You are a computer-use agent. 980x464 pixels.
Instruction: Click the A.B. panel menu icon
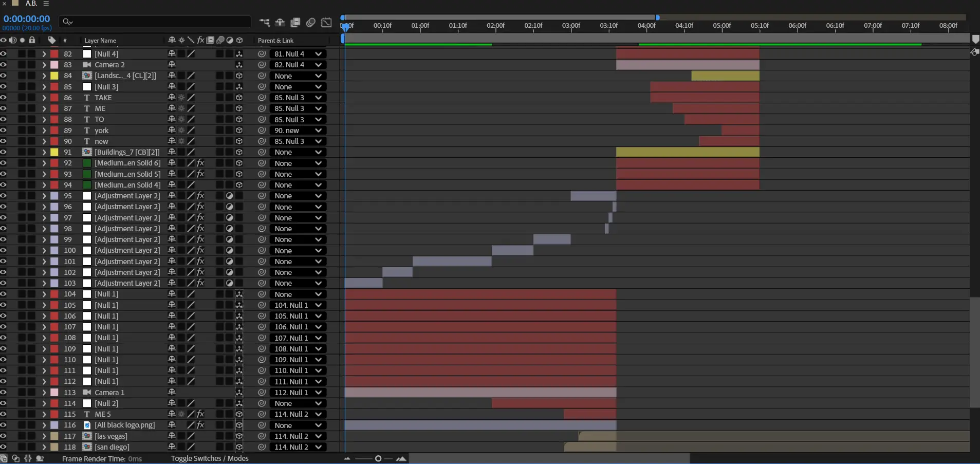[46, 4]
